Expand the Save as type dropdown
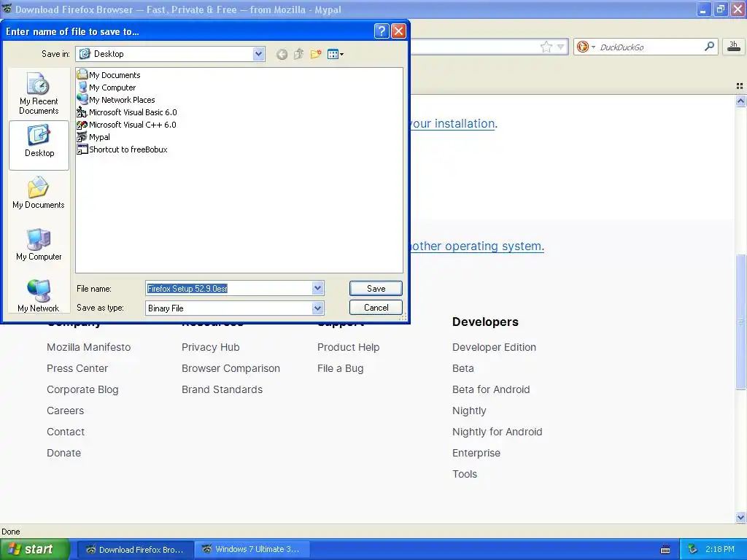The image size is (747, 560). pos(318,308)
